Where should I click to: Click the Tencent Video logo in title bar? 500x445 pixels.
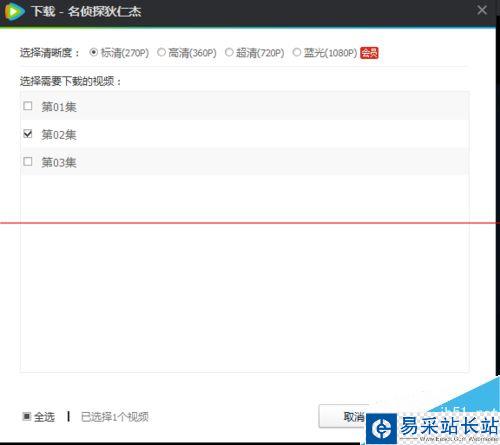tap(14, 12)
